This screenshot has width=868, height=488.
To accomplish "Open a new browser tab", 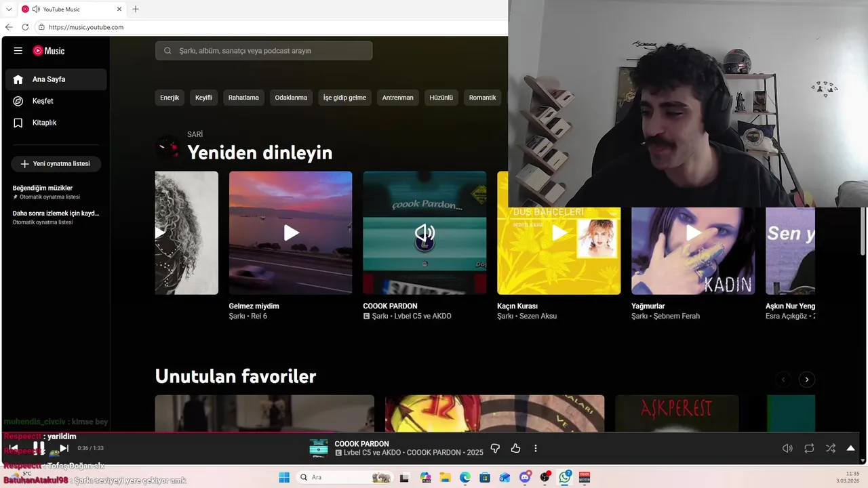I will 136,9.
